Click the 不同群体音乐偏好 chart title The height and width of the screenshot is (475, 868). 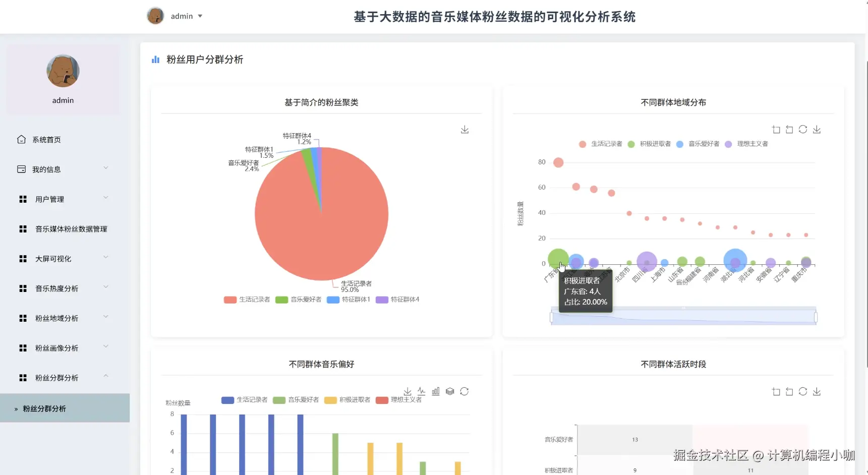322,364
